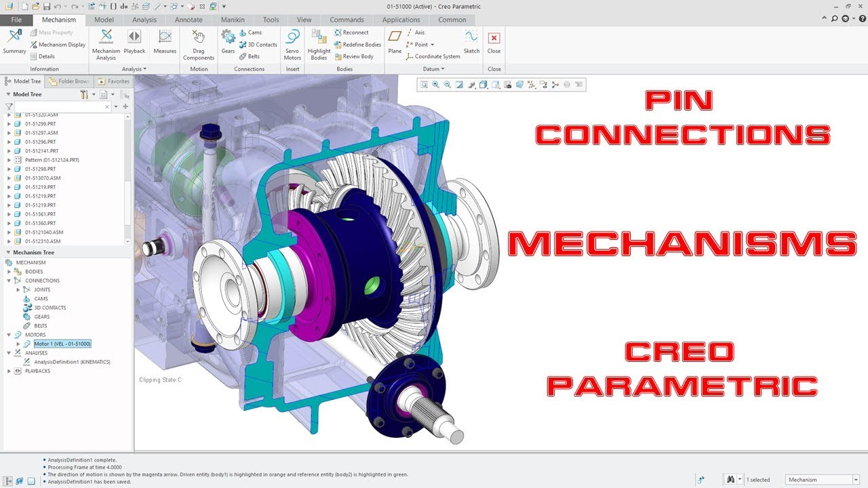868x488 pixels.
Task: Select the Belts connection tool
Action: [x=249, y=56]
